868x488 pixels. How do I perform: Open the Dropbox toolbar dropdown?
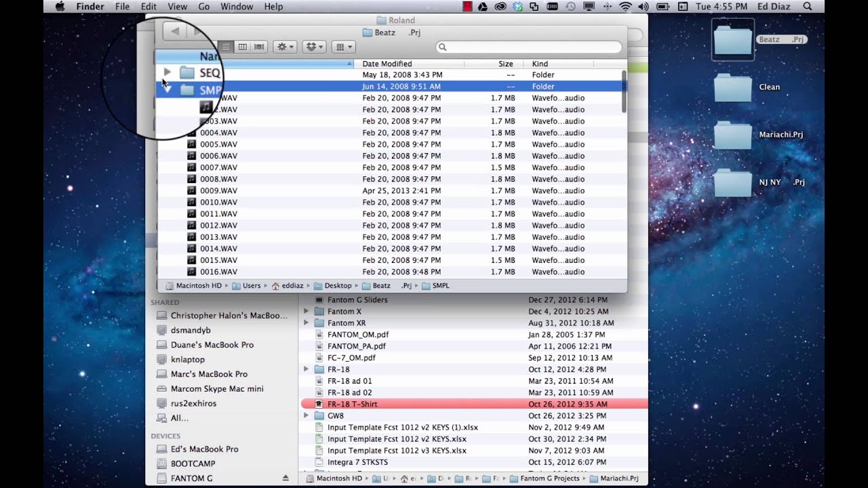(x=314, y=47)
